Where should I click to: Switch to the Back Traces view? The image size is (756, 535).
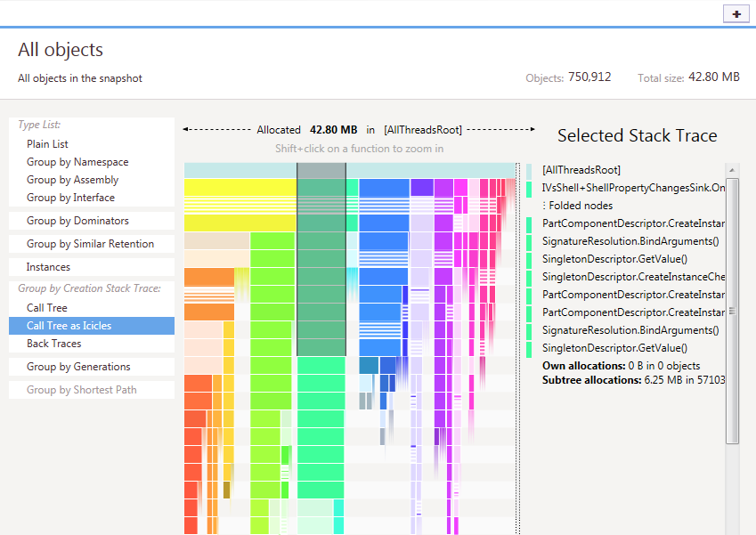pos(54,344)
